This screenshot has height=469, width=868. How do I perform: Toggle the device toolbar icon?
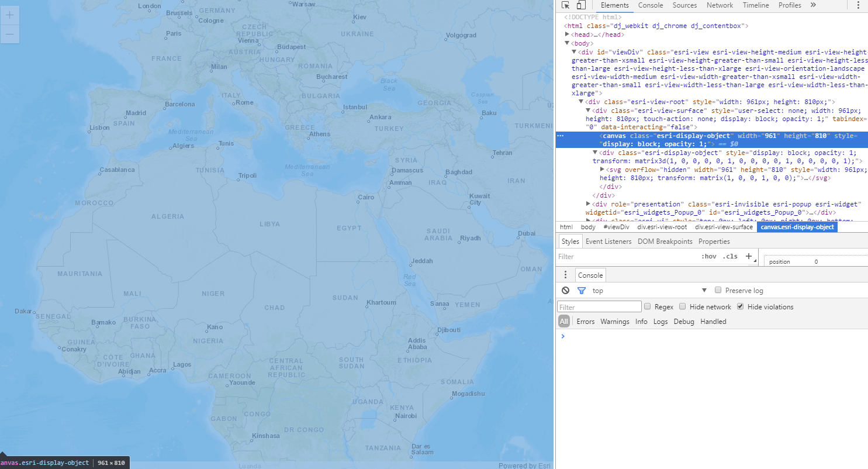tap(581, 5)
